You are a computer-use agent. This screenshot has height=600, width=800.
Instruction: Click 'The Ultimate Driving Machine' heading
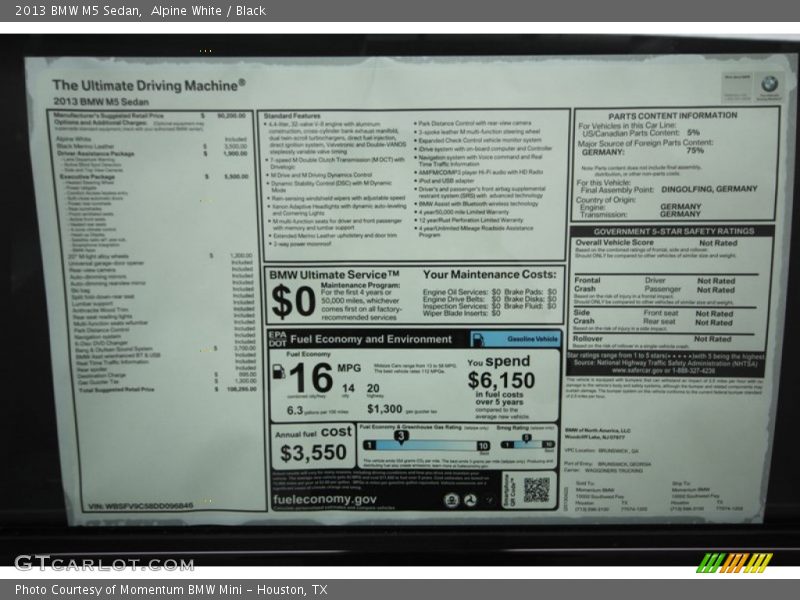coord(148,85)
